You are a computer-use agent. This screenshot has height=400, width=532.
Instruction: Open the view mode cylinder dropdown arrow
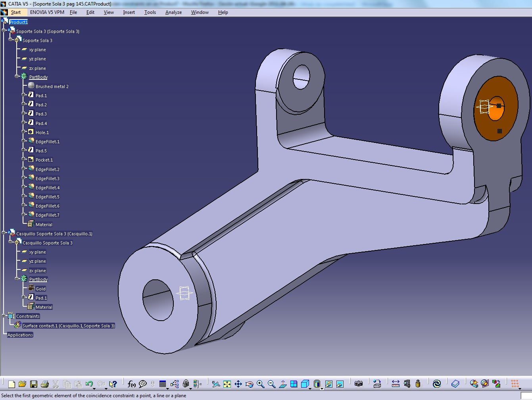tap(322, 388)
